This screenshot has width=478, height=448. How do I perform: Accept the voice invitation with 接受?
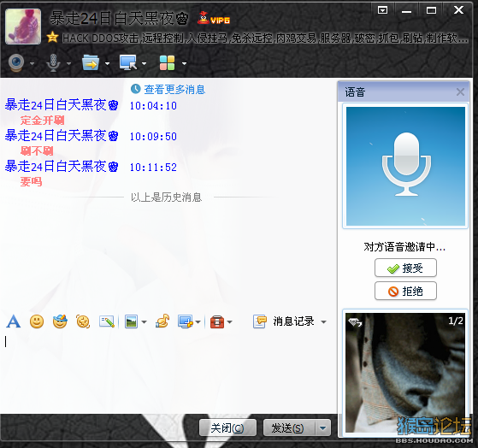pyautogui.click(x=405, y=268)
